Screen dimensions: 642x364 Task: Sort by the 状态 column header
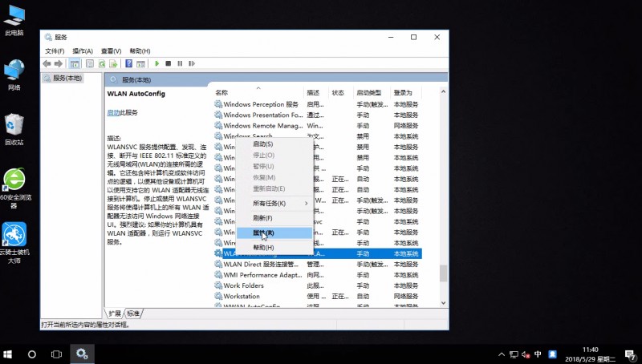(341, 93)
